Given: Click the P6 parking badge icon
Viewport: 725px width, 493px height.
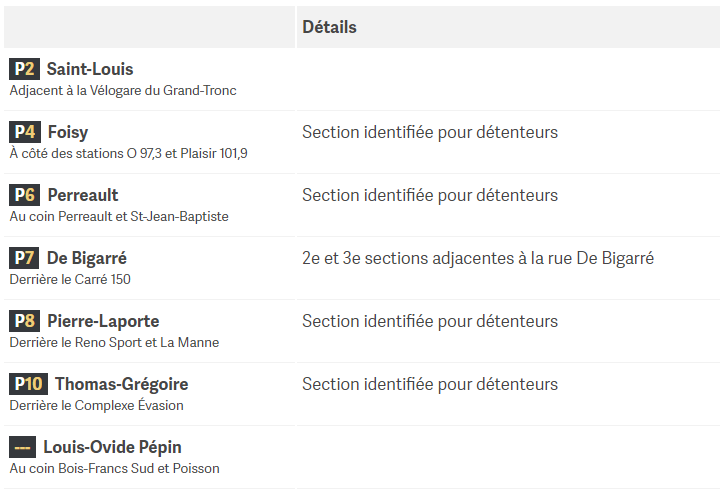Looking at the screenshot, I should point(25,195).
